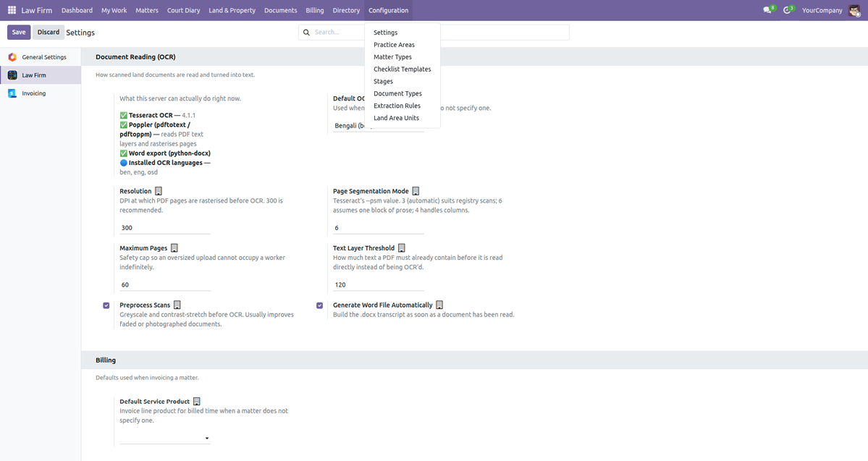
Task: Click the Document Reading (OCR) heading
Action: pyautogui.click(x=135, y=57)
